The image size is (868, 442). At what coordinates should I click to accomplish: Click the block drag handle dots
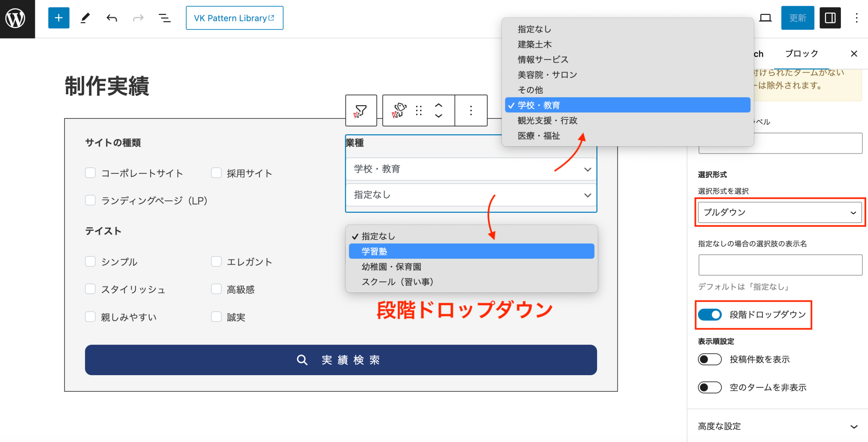click(x=419, y=110)
